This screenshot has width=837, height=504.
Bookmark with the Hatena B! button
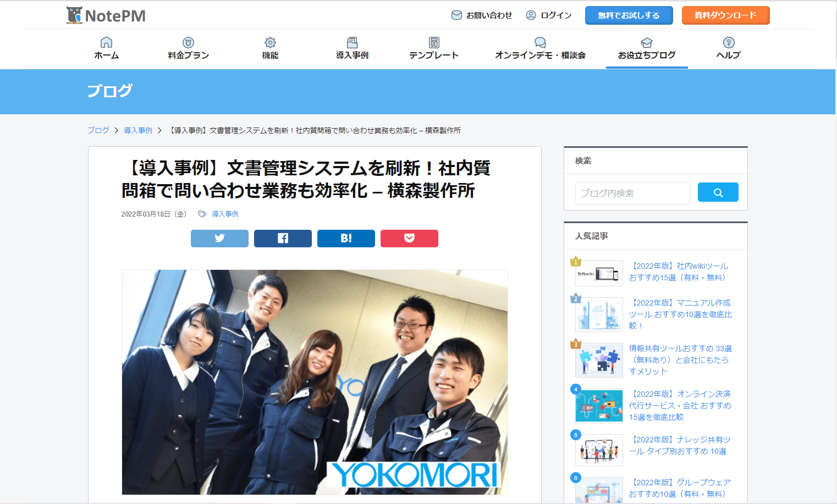[346, 239]
